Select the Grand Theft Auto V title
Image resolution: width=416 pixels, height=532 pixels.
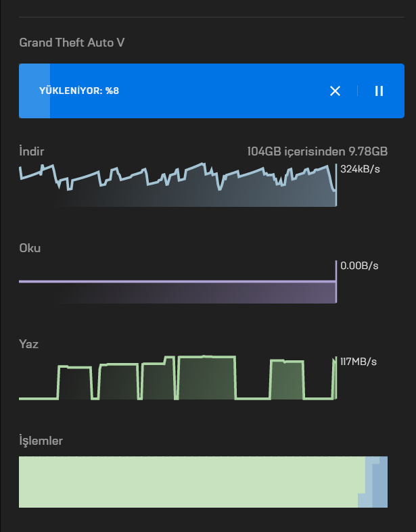(72, 43)
